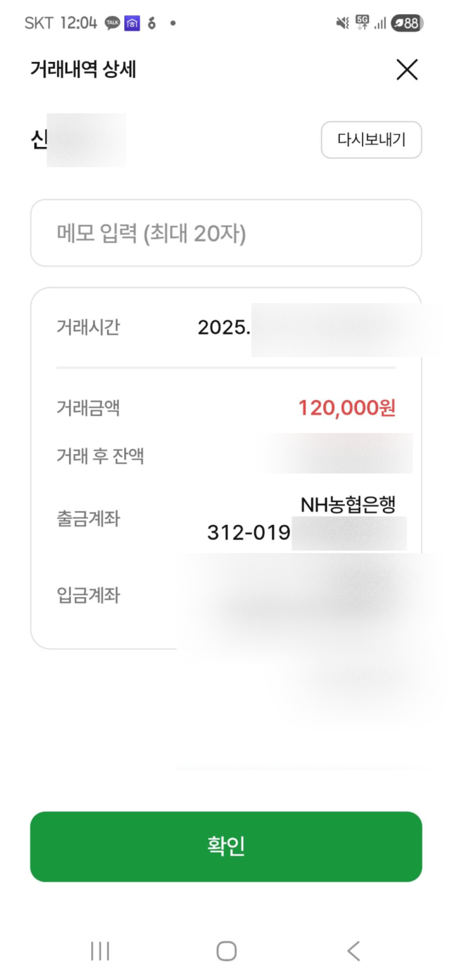The width and height of the screenshot is (452, 980).
Task: Tap the Android home button icon
Action: tap(226, 951)
